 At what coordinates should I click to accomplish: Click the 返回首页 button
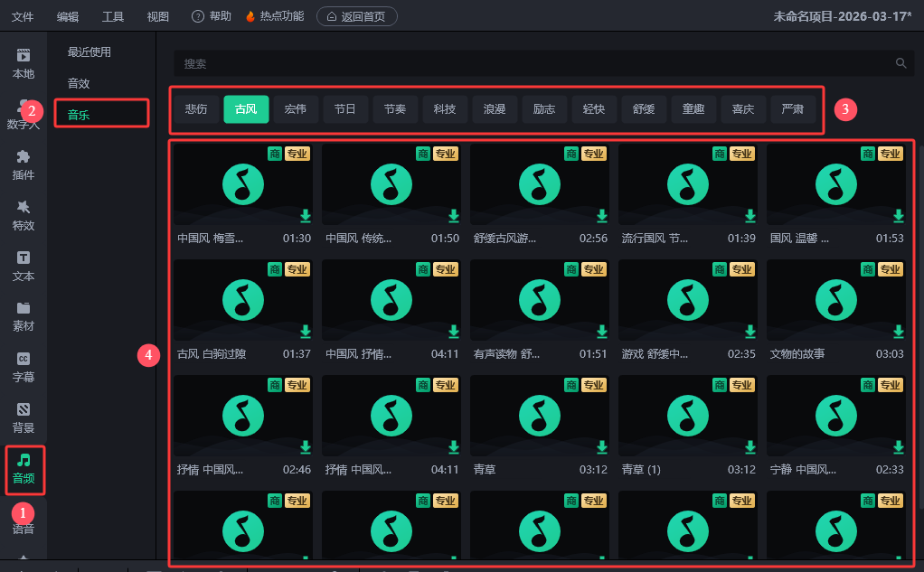356,16
